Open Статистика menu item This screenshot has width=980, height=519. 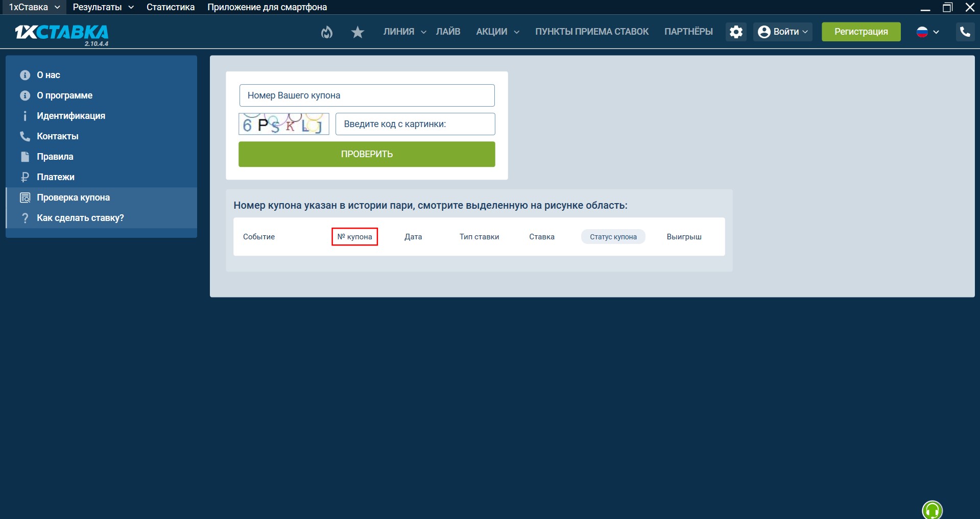pyautogui.click(x=171, y=7)
